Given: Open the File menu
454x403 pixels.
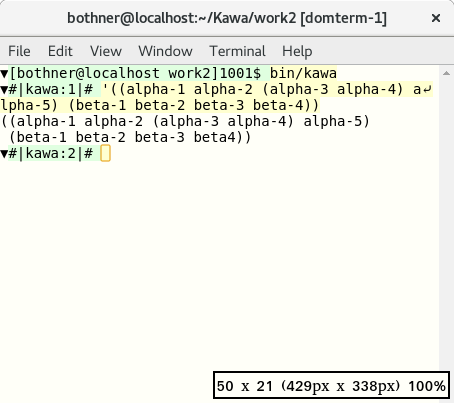Looking at the screenshot, I should 19,51.
